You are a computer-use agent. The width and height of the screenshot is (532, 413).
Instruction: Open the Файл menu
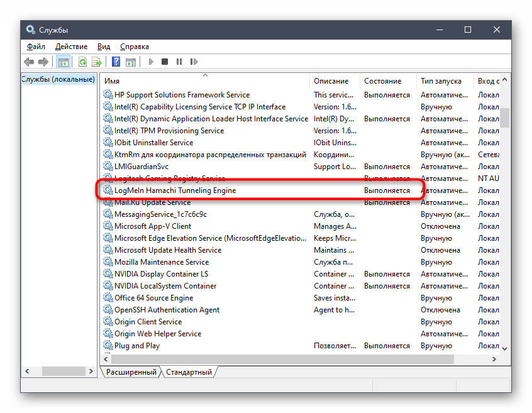(x=36, y=47)
